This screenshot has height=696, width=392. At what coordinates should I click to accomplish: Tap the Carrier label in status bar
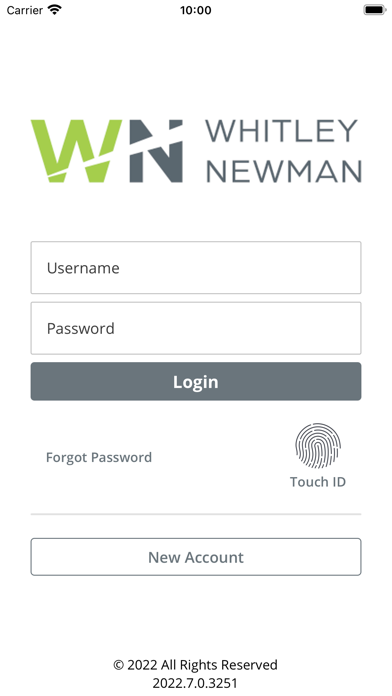point(24,10)
